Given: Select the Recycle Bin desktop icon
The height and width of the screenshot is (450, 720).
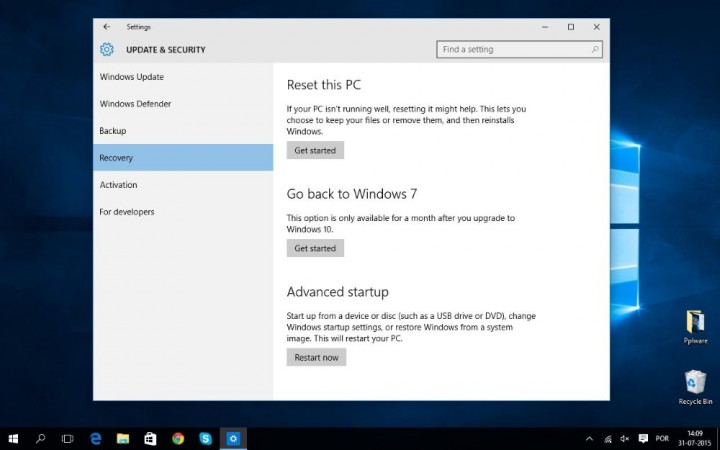Looking at the screenshot, I should point(695,388).
